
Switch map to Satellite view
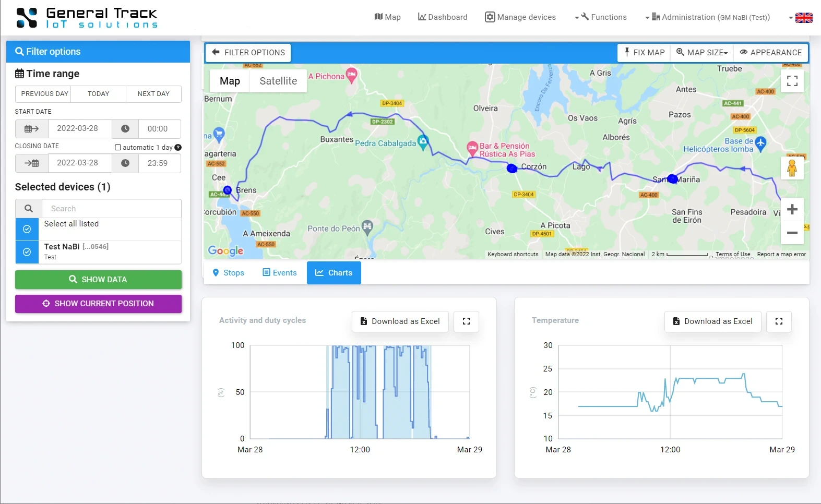coord(278,81)
